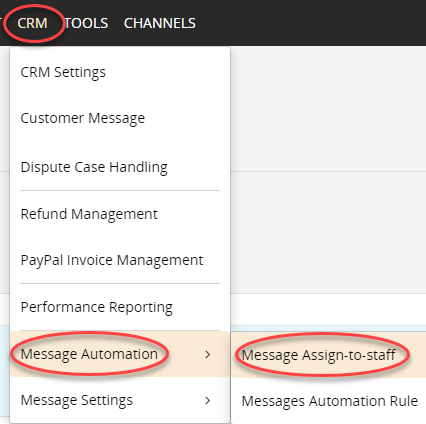Open Messages Automation Rule
The image size is (426, 424).
point(329,401)
